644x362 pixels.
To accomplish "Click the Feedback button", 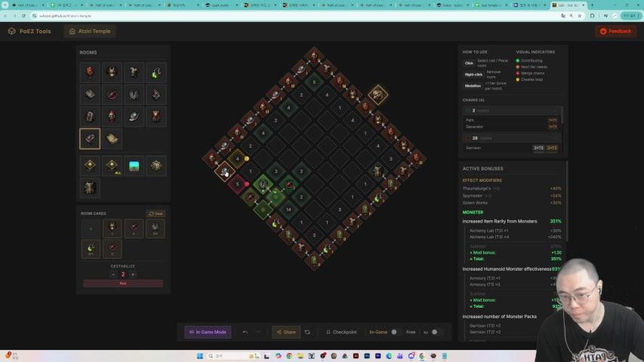I will (615, 31).
